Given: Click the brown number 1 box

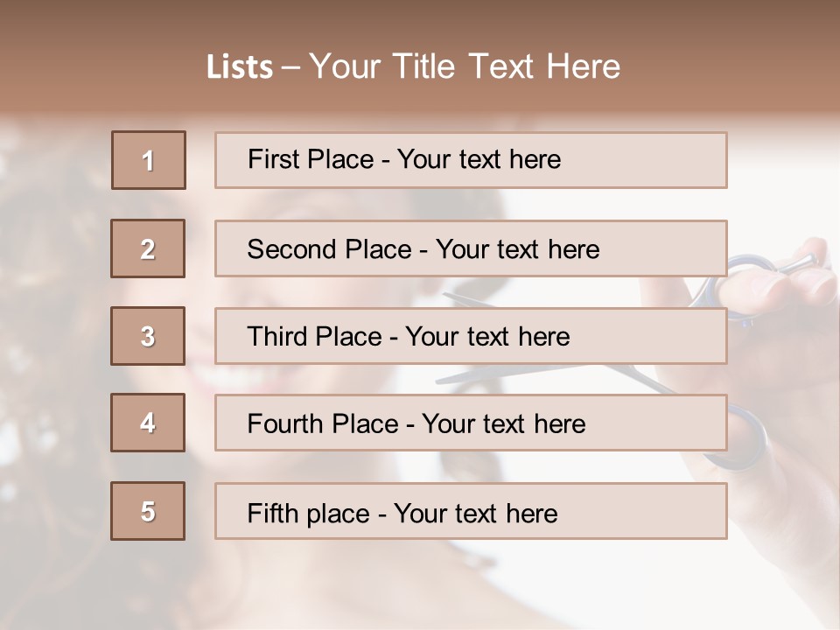Looking at the screenshot, I should tap(149, 160).
